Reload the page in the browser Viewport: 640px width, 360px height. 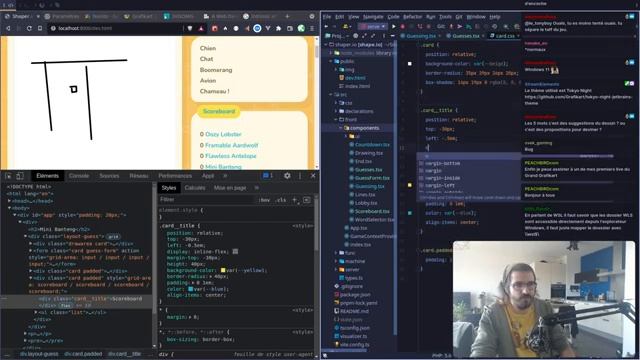[29, 28]
